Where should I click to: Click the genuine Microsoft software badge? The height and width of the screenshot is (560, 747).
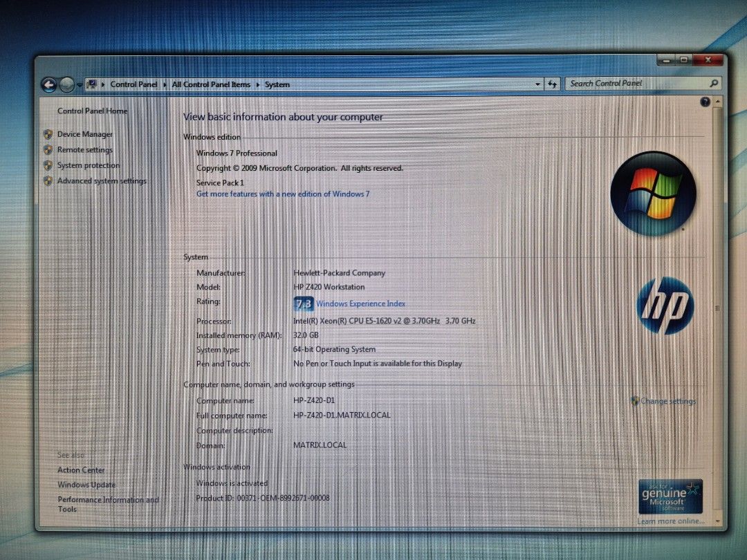[x=670, y=496]
